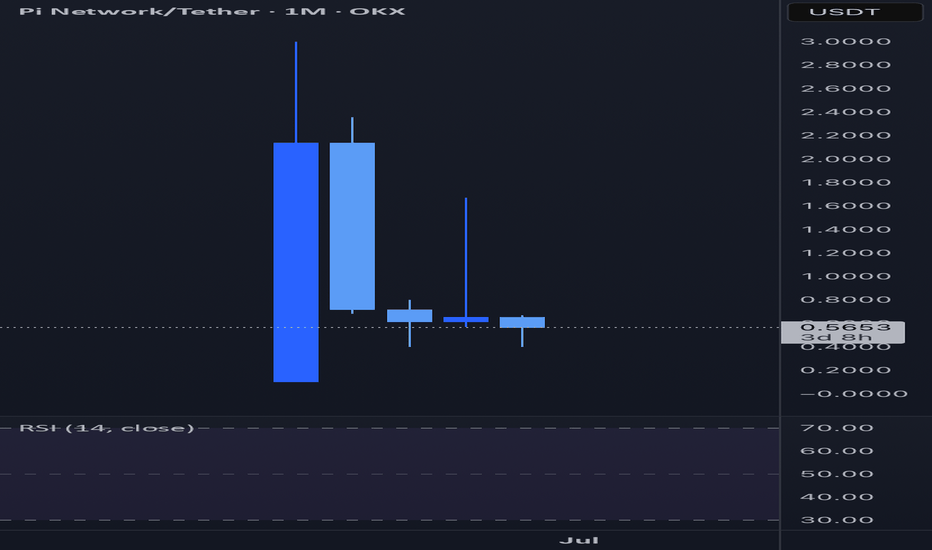Click the RSI 70.00 level label
Viewport: 932px width, 550px height.
point(837,428)
